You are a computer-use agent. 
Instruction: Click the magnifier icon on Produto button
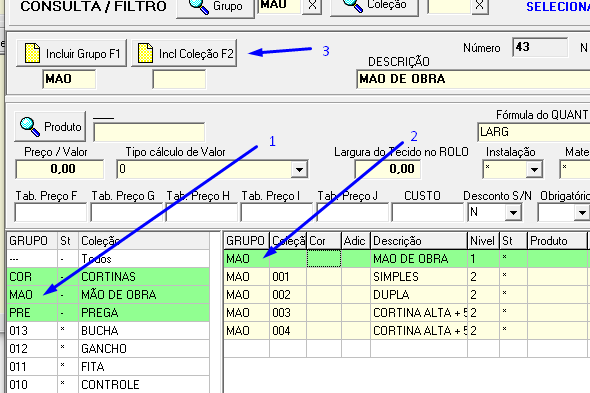click(30, 127)
